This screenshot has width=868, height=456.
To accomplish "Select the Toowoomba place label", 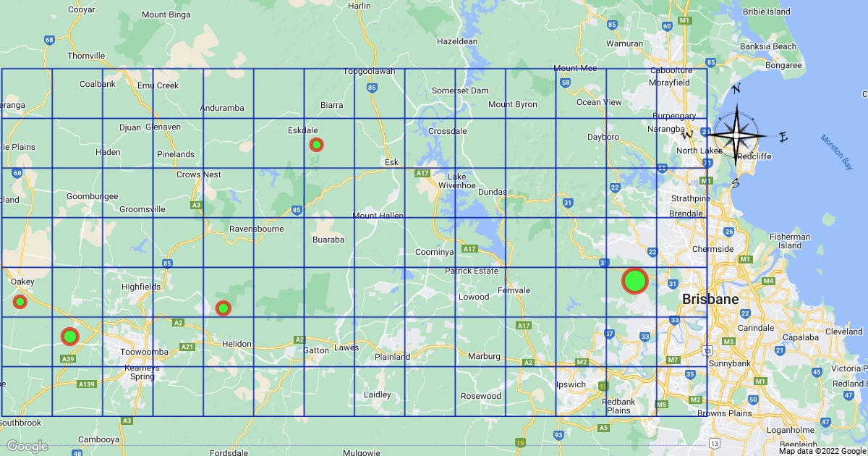I will tap(144, 352).
